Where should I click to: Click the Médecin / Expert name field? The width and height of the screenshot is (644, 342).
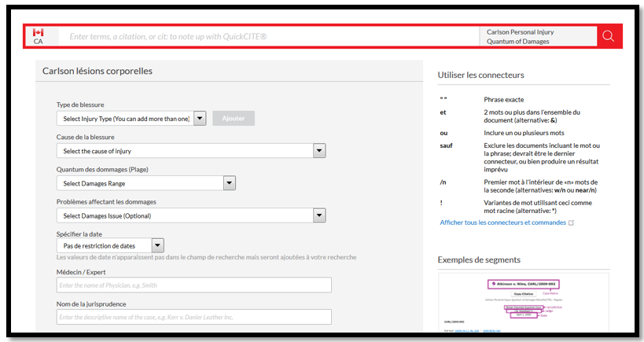click(x=194, y=285)
